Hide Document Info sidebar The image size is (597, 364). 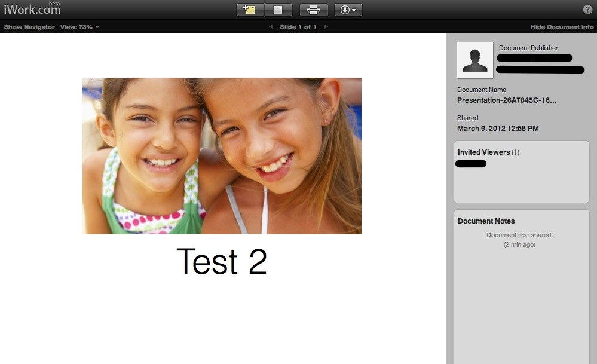tap(562, 27)
